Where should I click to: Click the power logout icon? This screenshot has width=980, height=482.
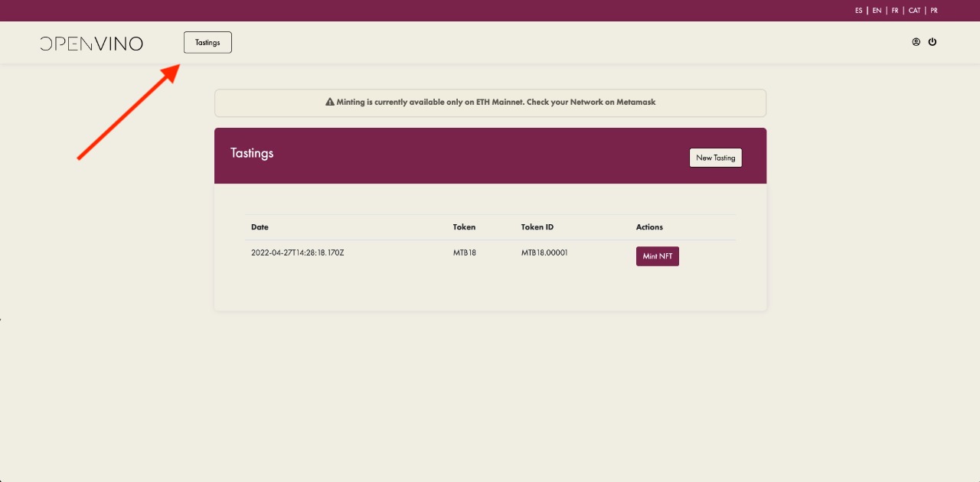click(x=933, y=42)
